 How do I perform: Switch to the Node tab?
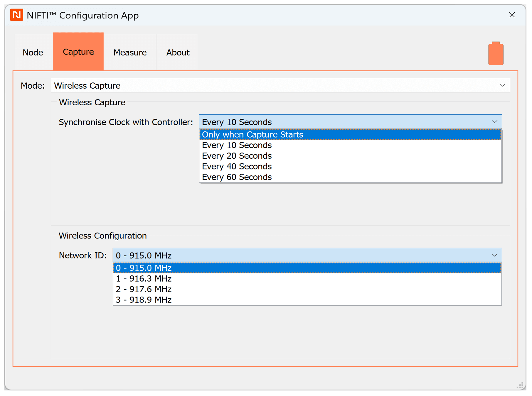point(33,53)
